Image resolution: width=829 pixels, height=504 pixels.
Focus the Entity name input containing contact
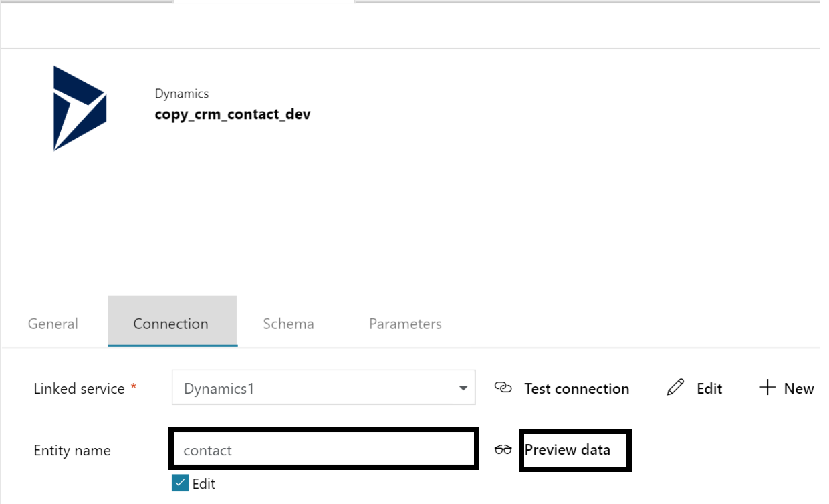click(x=323, y=450)
